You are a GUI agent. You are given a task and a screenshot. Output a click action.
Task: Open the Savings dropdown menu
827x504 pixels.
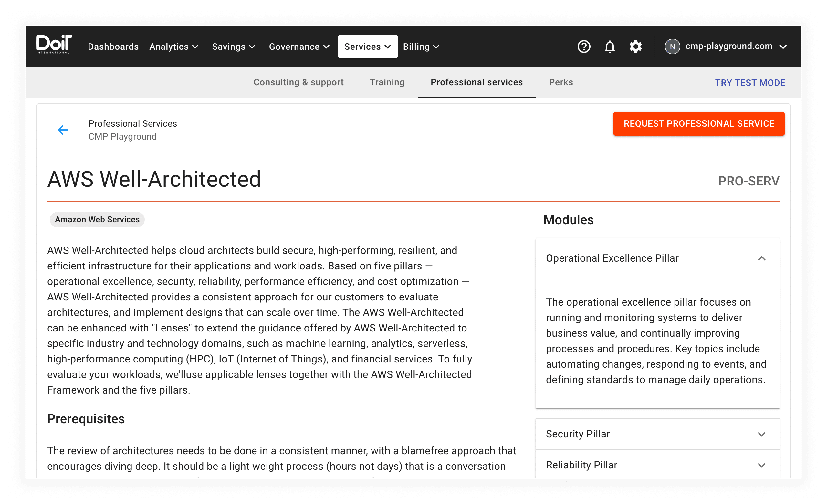[234, 47]
